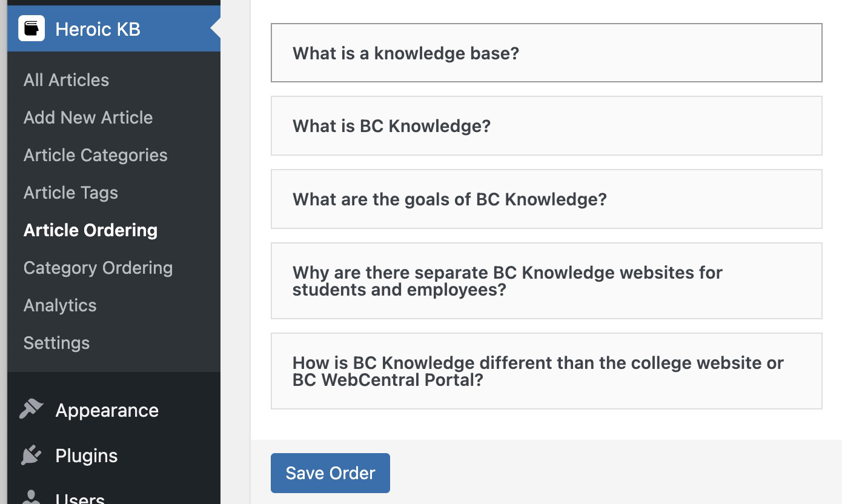
Task: Open the Heroic KB Settings page
Action: (56, 343)
